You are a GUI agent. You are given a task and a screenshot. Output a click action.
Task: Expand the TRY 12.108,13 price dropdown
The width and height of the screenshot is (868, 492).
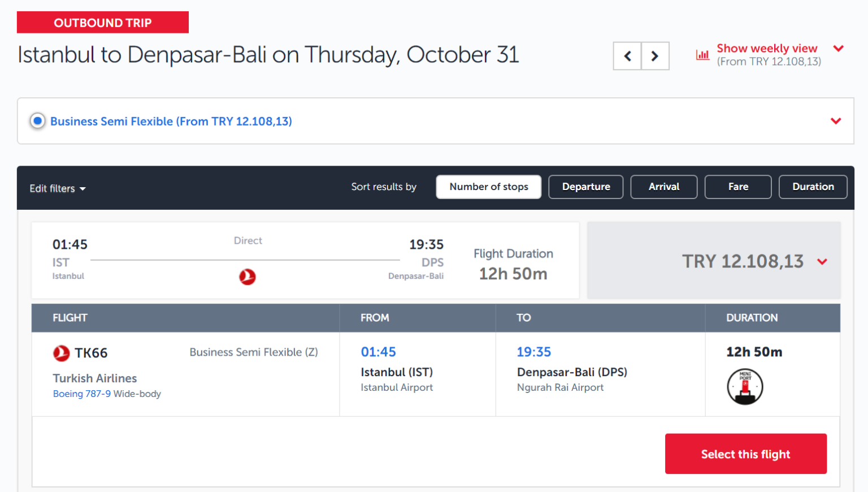point(823,262)
